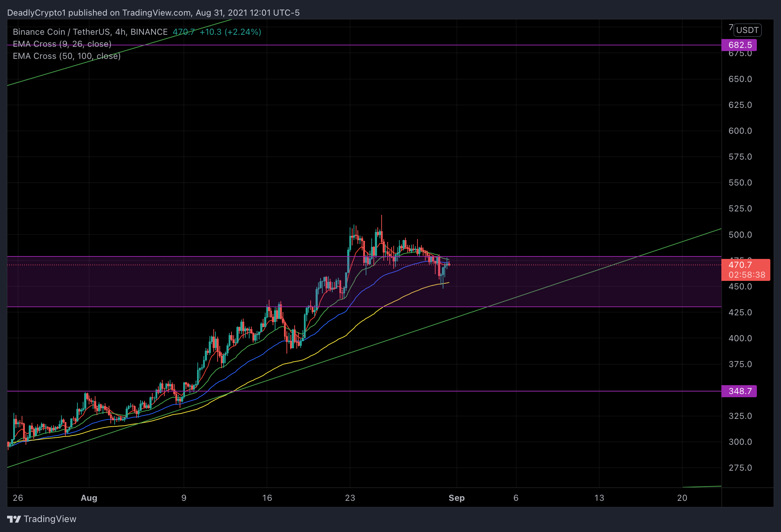Click the 500.0 level on price scale
The height and width of the screenshot is (532, 781).
[x=740, y=235]
